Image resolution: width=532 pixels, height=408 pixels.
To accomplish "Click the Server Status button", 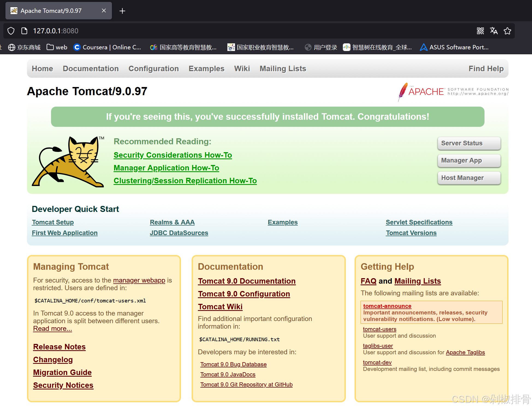I will [x=469, y=143].
